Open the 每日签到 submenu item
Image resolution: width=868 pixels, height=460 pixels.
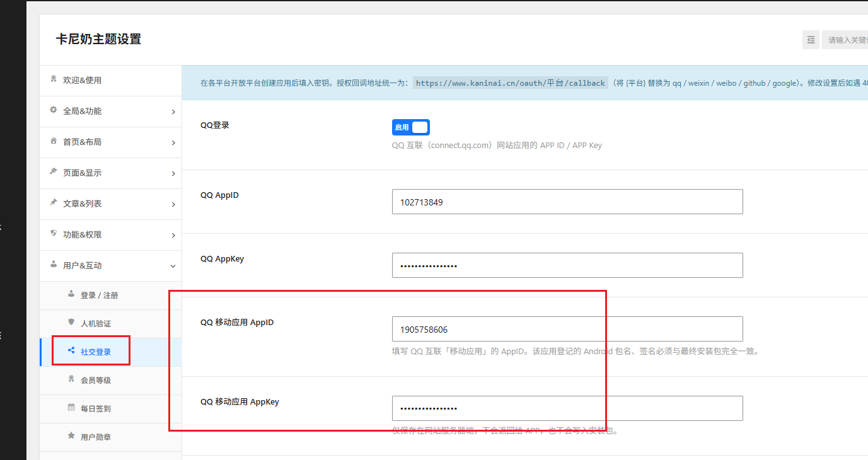click(x=110, y=409)
